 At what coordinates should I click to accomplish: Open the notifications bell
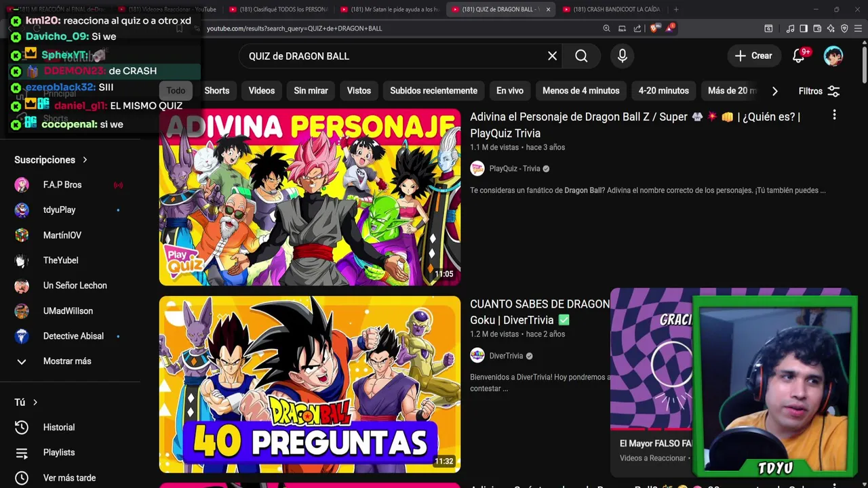click(799, 56)
